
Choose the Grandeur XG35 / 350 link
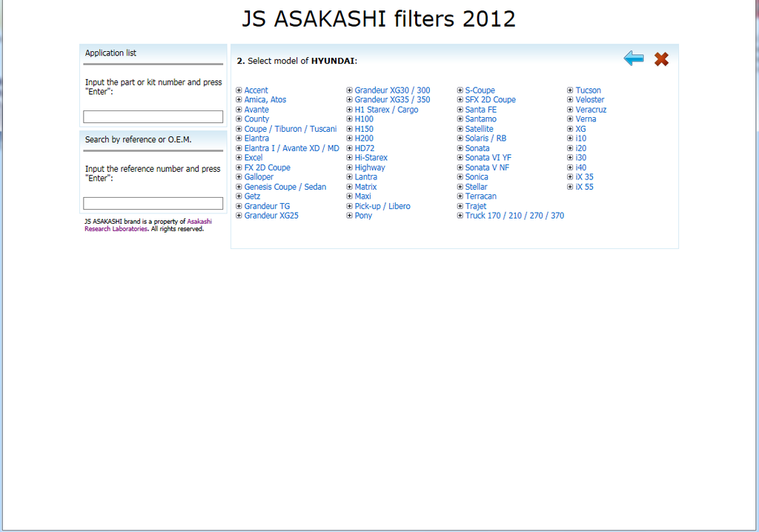tap(393, 100)
